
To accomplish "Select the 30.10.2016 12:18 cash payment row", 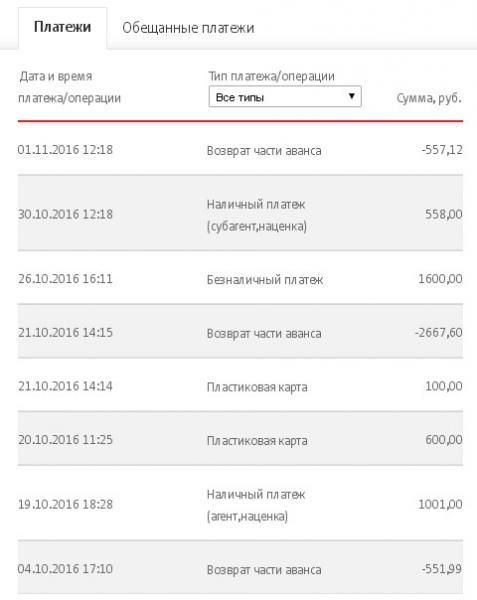I will pyautogui.click(x=240, y=214).
